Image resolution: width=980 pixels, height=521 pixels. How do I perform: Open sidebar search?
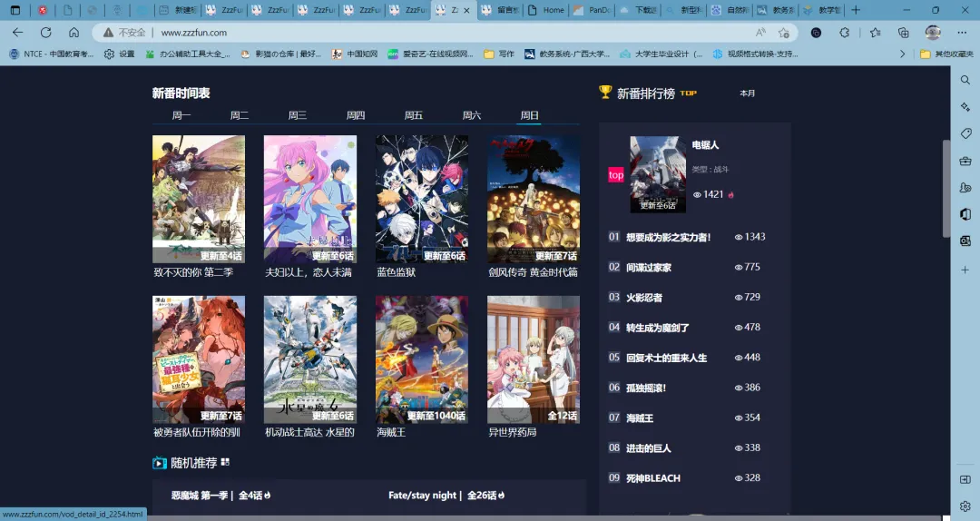point(965,80)
